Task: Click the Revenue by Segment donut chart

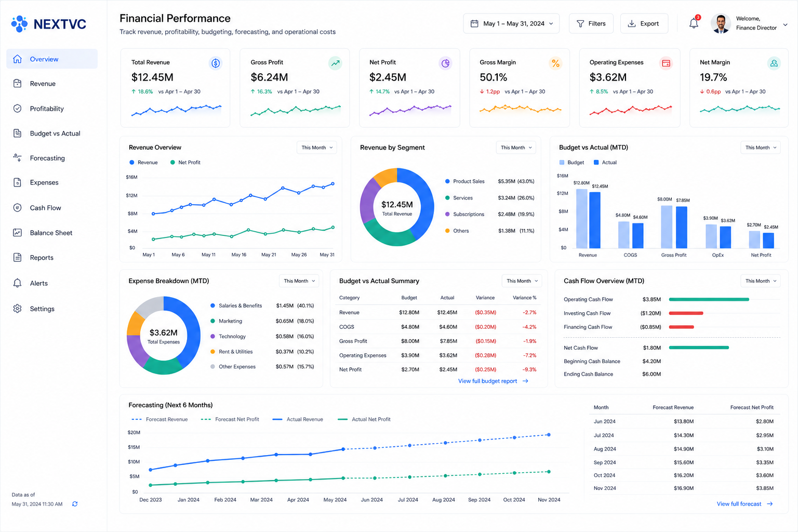Action: tap(397, 207)
